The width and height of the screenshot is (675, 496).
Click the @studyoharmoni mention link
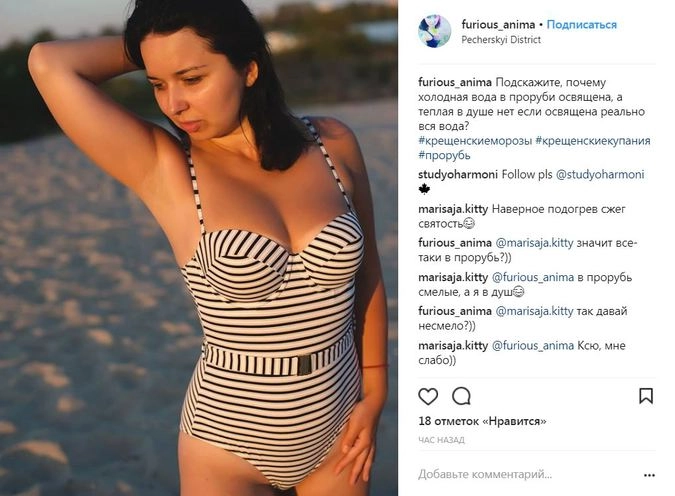(x=600, y=174)
